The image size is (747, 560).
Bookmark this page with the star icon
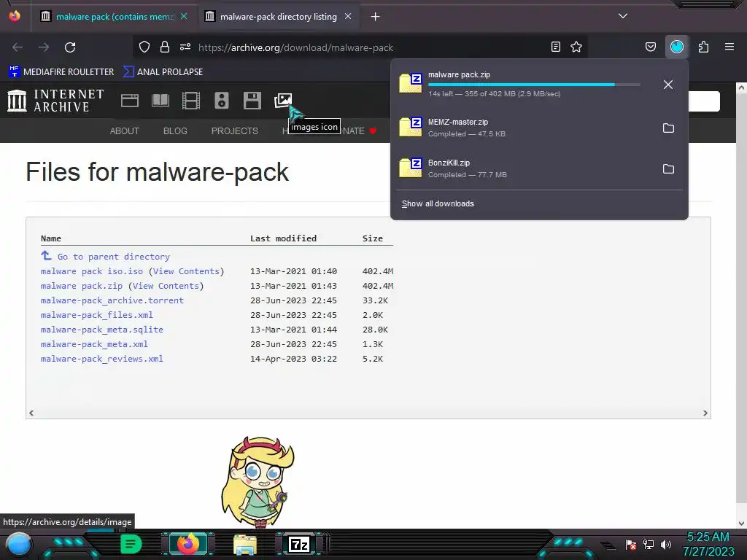pos(576,47)
